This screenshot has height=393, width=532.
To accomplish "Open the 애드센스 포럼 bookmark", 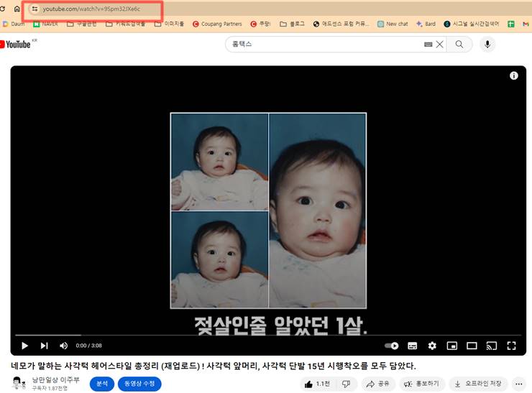I will [341, 24].
